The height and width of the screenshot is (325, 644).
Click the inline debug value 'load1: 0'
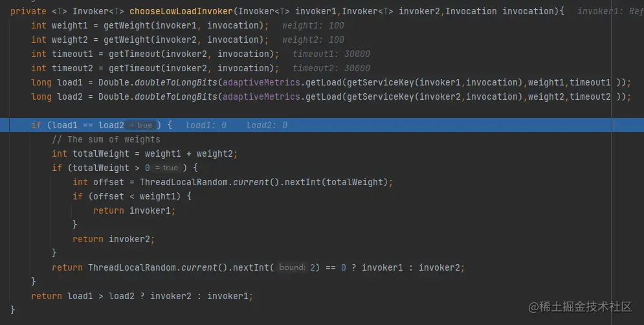point(206,125)
